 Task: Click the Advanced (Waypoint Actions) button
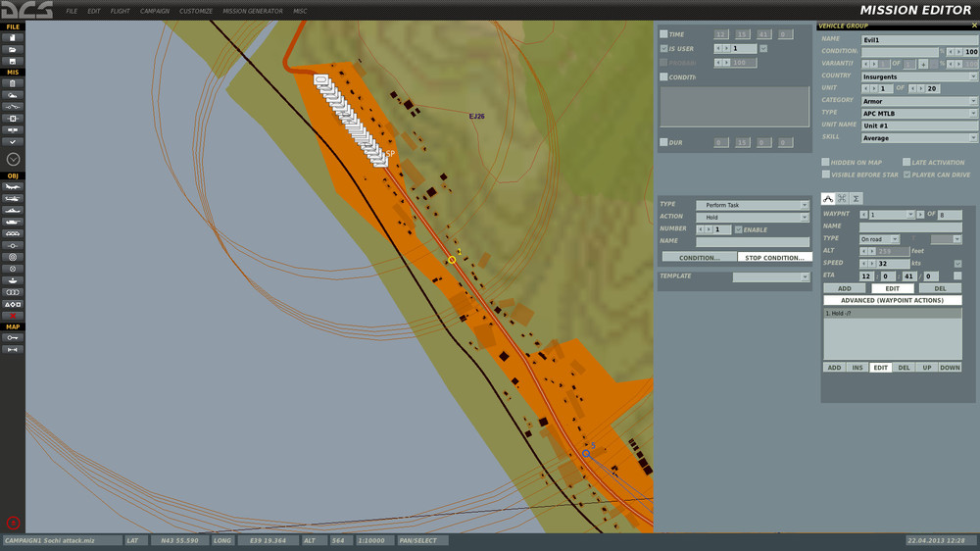tap(893, 300)
